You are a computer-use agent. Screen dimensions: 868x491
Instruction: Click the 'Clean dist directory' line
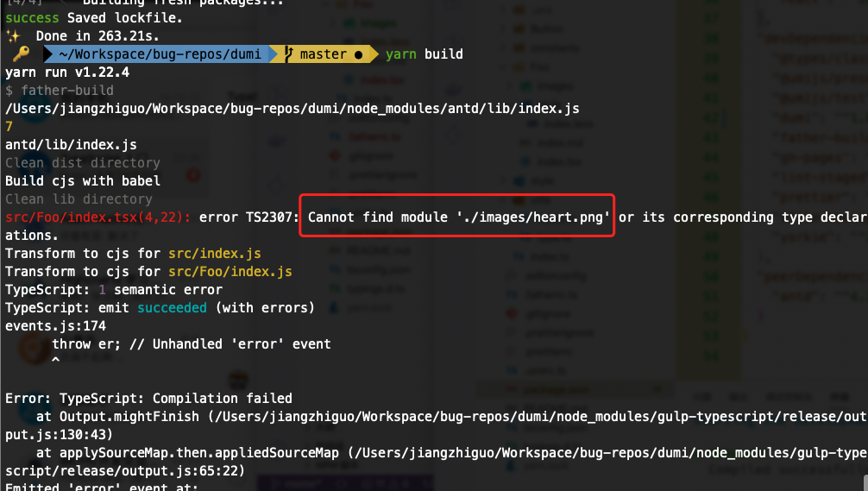[x=83, y=163]
